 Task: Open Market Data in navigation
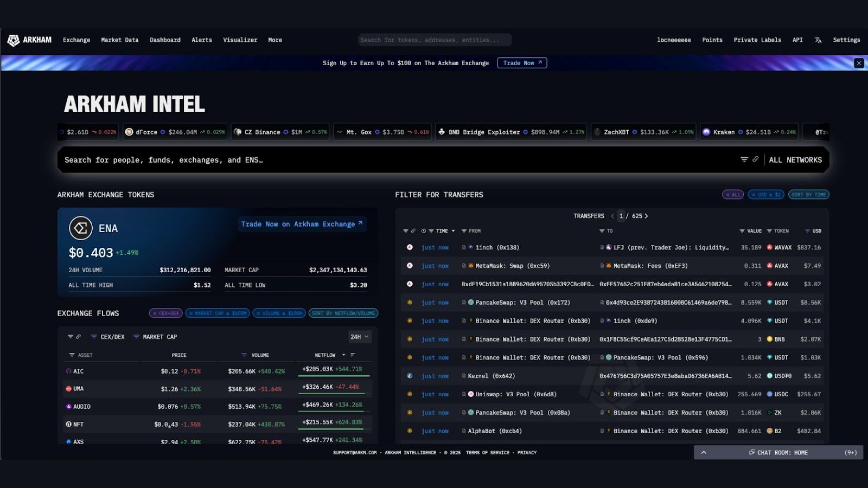click(x=120, y=40)
